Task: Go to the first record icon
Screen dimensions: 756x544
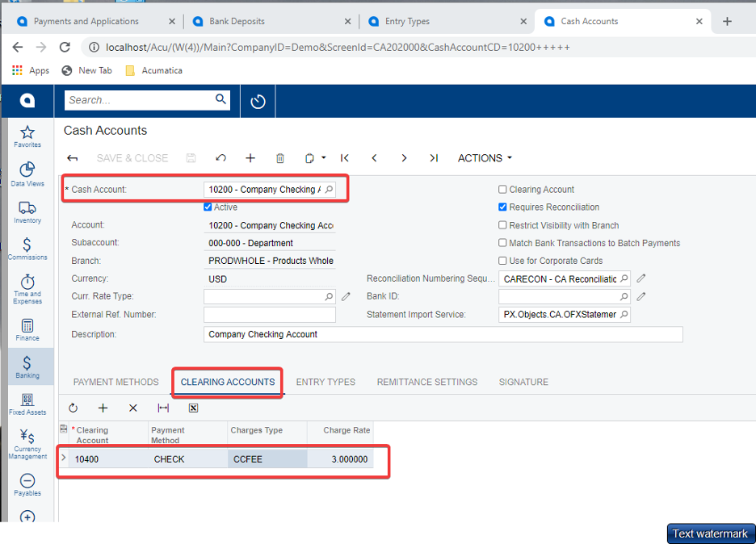Action: click(345, 158)
